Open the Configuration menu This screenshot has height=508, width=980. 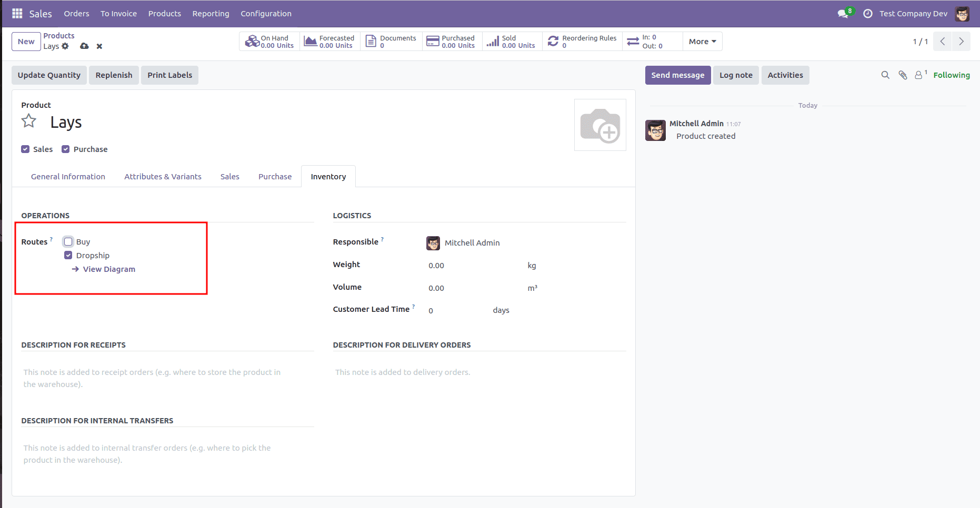tap(266, 14)
